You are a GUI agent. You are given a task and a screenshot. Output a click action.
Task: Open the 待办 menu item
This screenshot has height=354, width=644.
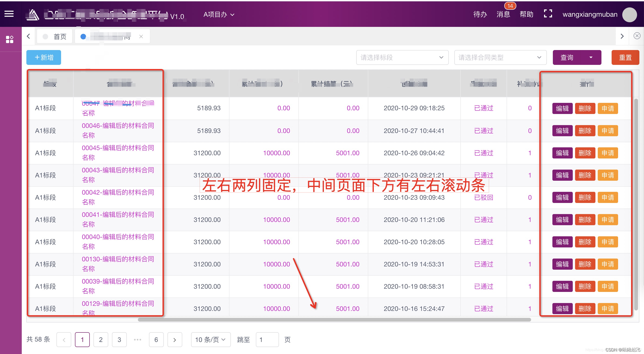coord(480,14)
